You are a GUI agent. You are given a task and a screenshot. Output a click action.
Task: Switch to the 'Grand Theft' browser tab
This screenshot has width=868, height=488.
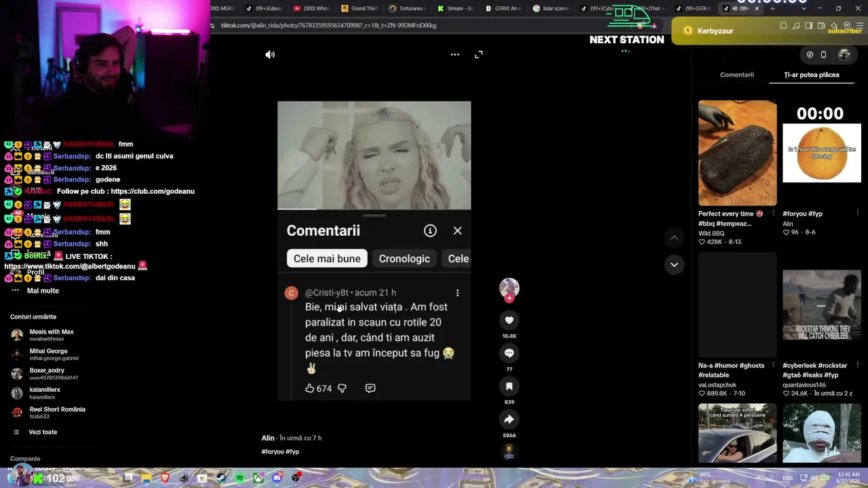(x=359, y=8)
